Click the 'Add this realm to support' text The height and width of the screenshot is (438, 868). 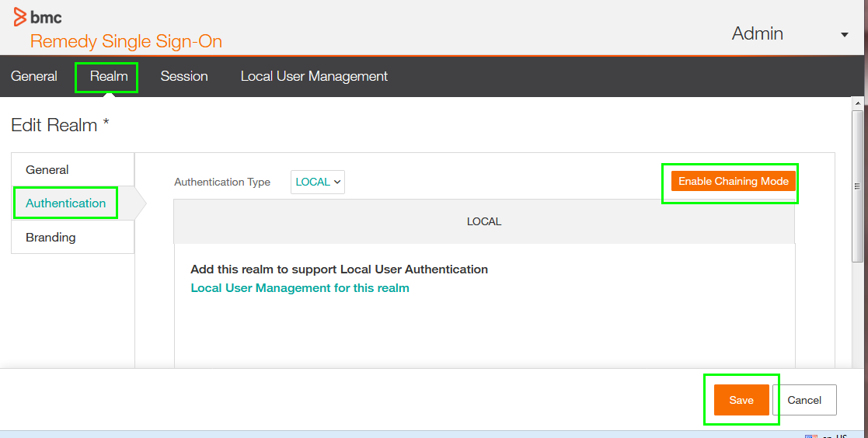(339, 269)
